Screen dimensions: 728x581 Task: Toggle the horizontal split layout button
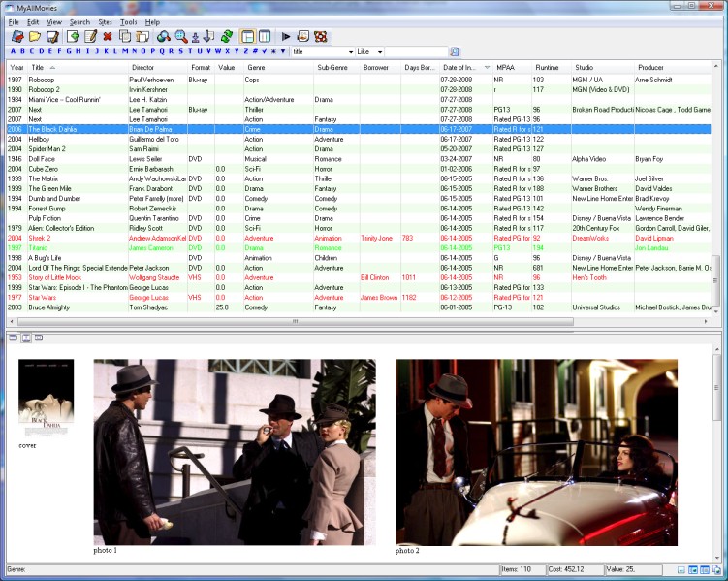[248, 36]
